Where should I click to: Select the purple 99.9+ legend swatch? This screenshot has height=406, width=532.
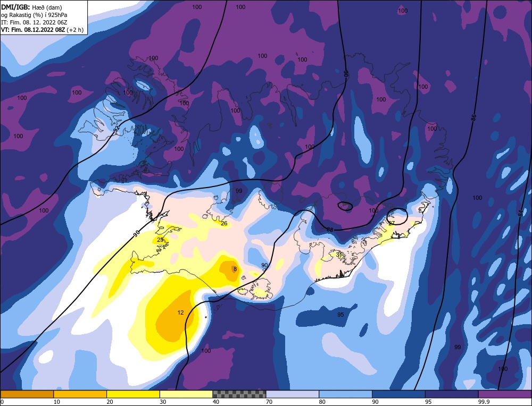505,394
